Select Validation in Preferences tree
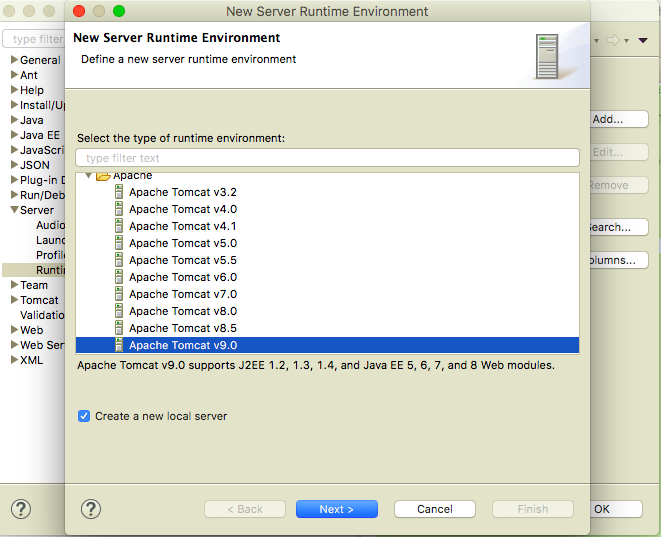Screen dimensions: 661x537 pos(42,315)
